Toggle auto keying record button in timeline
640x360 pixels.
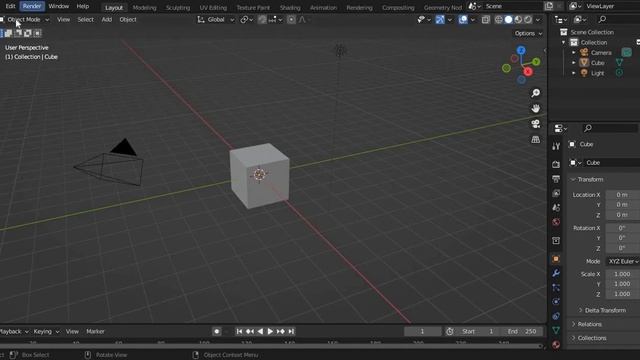pos(217,331)
